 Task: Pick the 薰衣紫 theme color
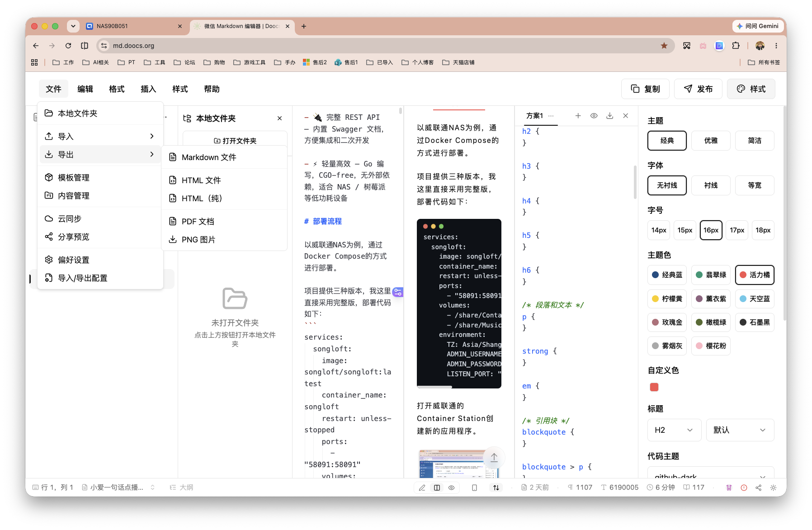click(x=711, y=299)
